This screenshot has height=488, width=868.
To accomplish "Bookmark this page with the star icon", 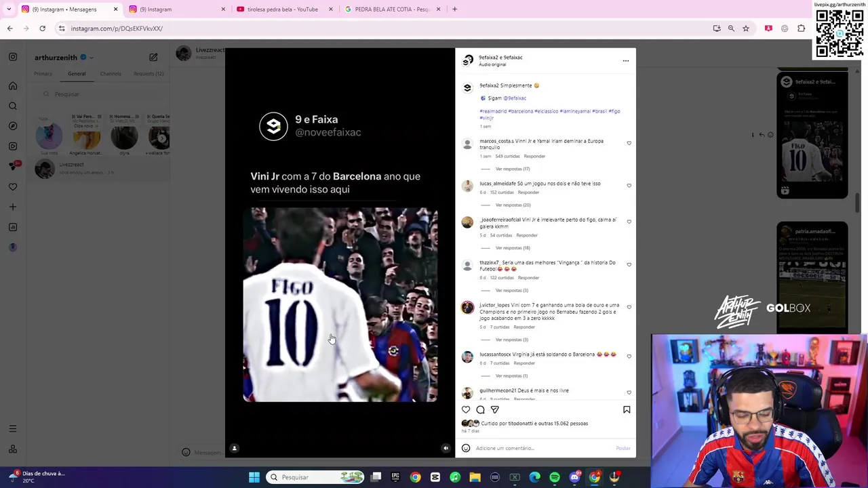I will click(746, 28).
